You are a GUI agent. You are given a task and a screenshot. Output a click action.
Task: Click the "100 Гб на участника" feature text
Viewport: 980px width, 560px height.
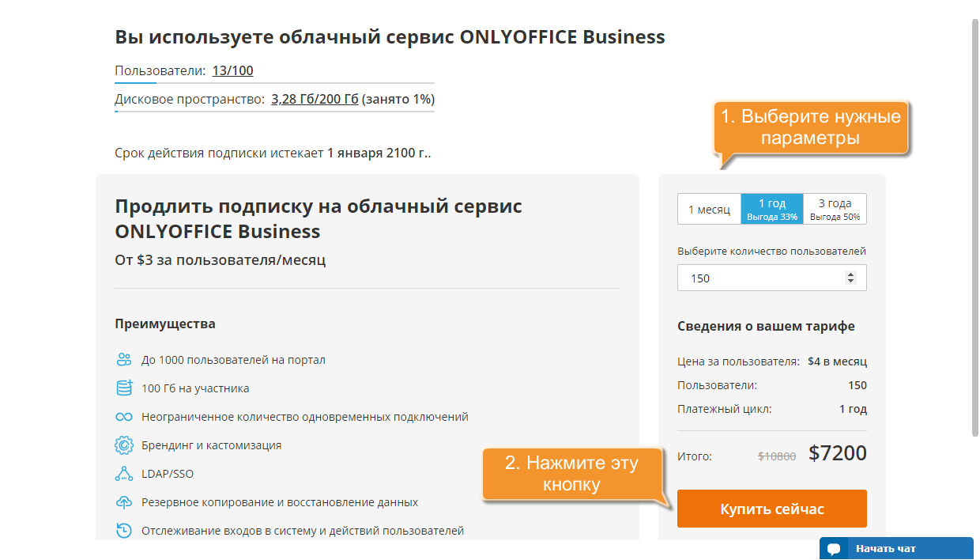[x=195, y=388]
